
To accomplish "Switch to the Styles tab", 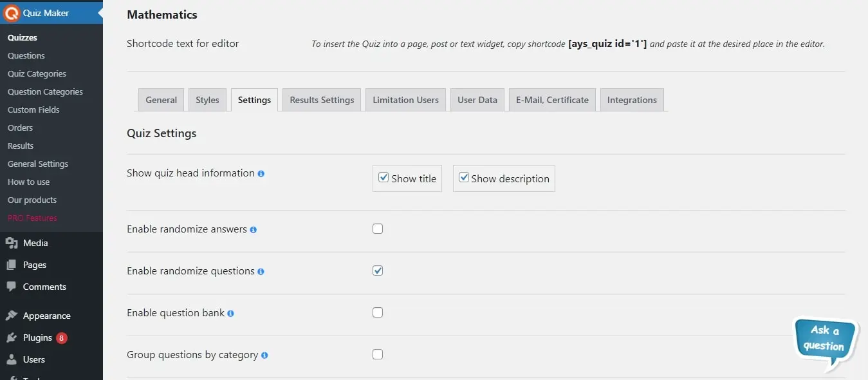I will pos(207,100).
